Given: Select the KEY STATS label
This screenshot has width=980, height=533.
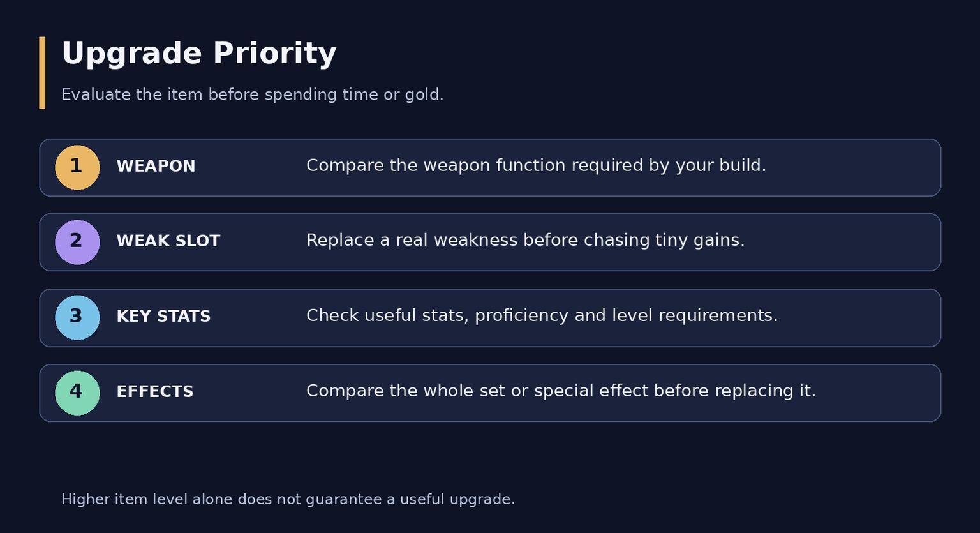Looking at the screenshot, I should [163, 317].
